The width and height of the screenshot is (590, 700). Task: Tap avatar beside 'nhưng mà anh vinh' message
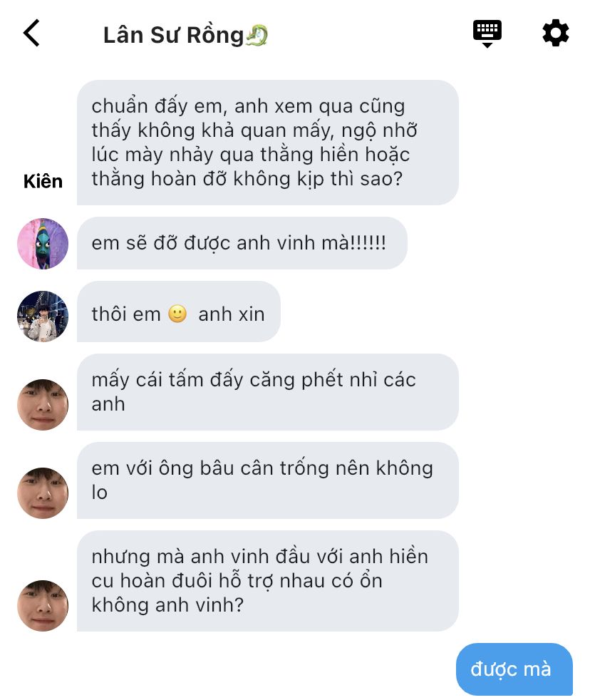[x=43, y=605]
